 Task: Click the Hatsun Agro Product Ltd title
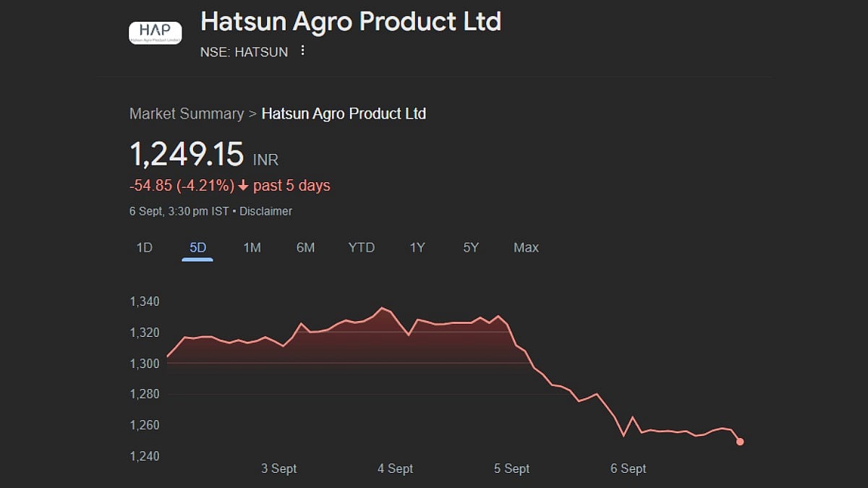[350, 22]
